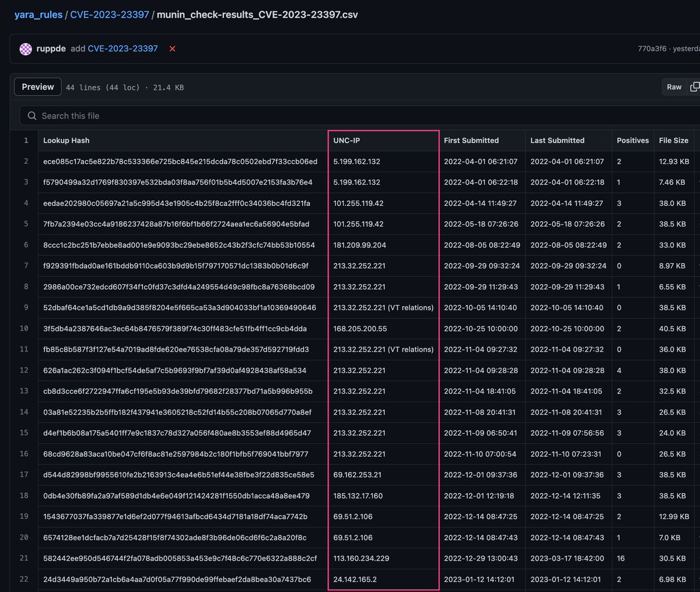Click file size 12.99 KB cell
The image size is (700, 592).
point(674,517)
